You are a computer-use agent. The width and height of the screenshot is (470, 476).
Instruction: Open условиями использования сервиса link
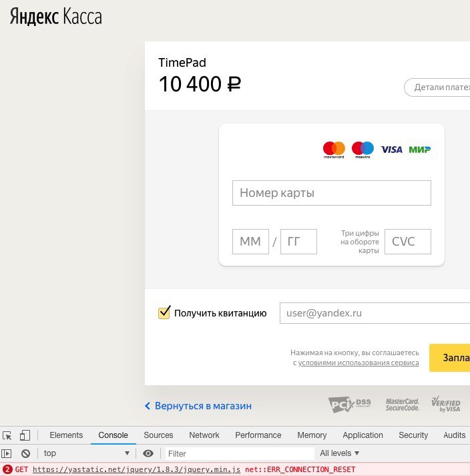pos(359,363)
